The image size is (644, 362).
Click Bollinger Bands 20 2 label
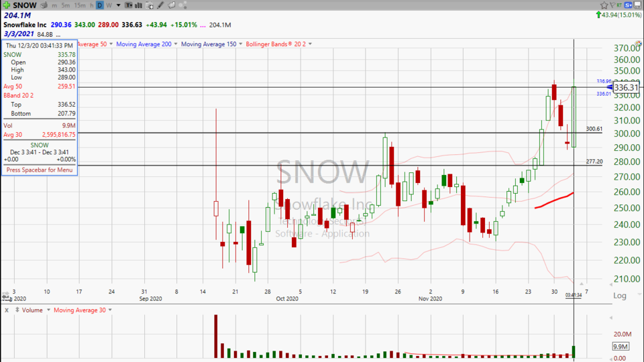276,44
